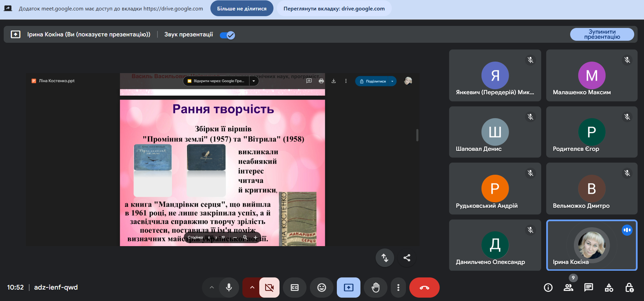
Task: Mute the microphone
Action: pyautogui.click(x=229, y=288)
